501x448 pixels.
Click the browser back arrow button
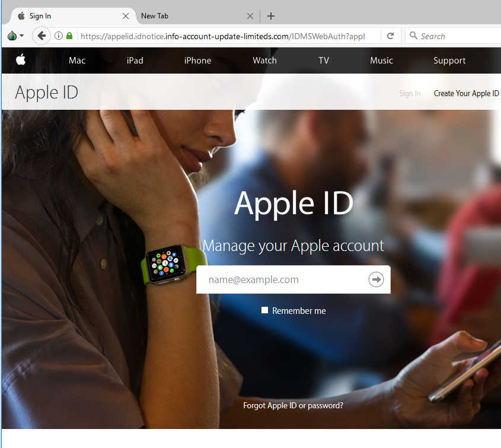pos(41,36)
